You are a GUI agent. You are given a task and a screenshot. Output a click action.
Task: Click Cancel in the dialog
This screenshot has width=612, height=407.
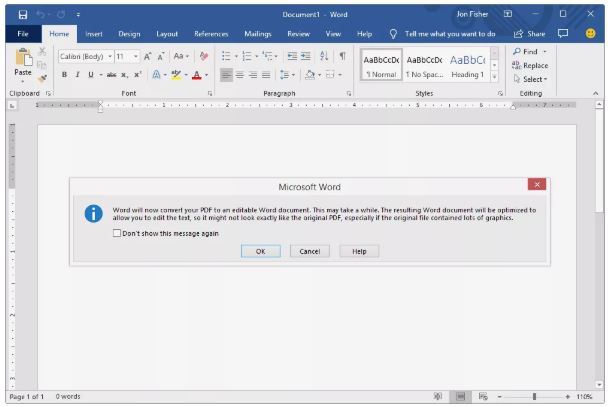coord(310,251)
